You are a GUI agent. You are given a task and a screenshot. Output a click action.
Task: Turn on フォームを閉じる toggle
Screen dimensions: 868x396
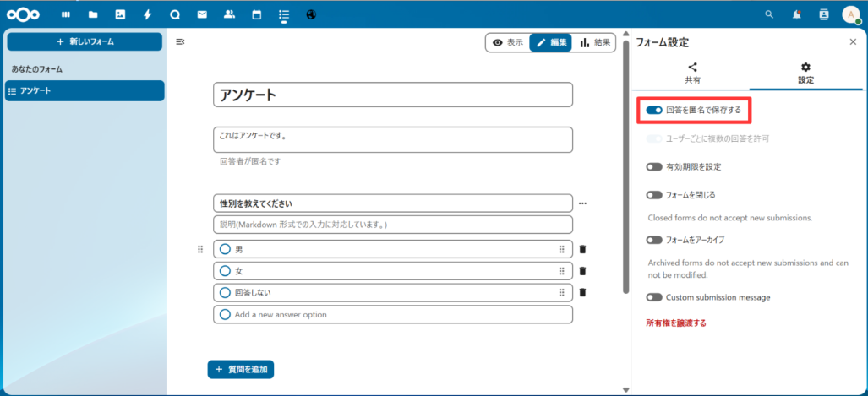(x=653, y=195)
